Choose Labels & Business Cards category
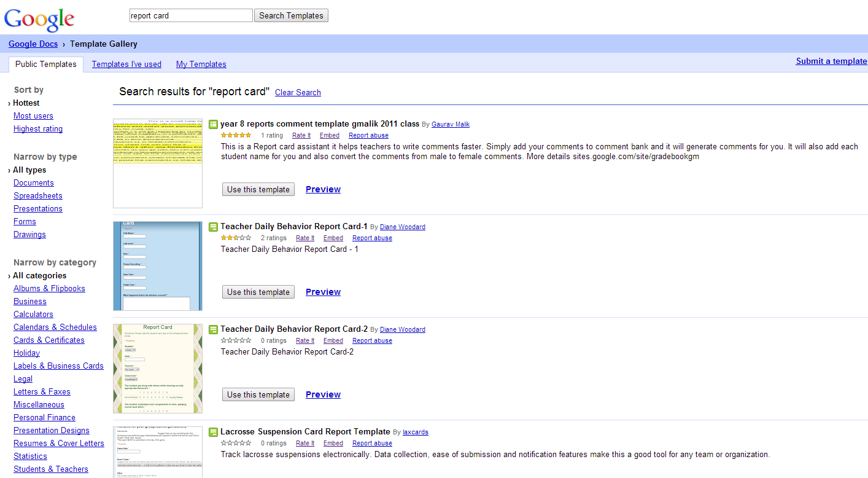 [58, 366]
